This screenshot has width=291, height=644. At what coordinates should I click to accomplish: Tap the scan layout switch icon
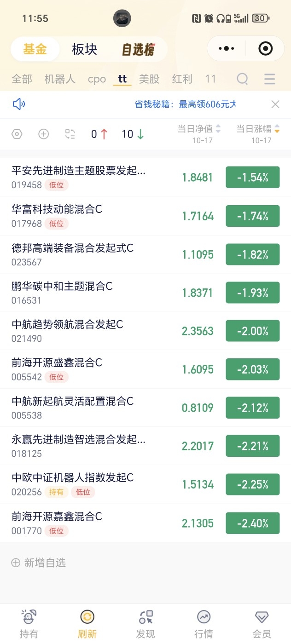tap(70, 134)
